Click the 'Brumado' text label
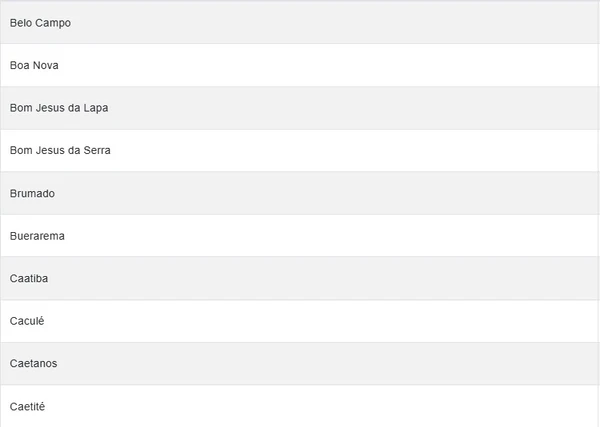The width and height of the screenshot is (600, 427). [x=32, y=193]
